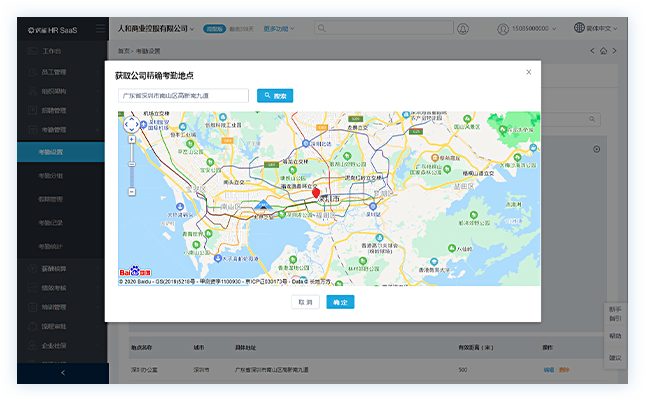The image size is (645, 401).
Task: Open 员工管理 in the sidebar menu
Action: coord(54,71)
